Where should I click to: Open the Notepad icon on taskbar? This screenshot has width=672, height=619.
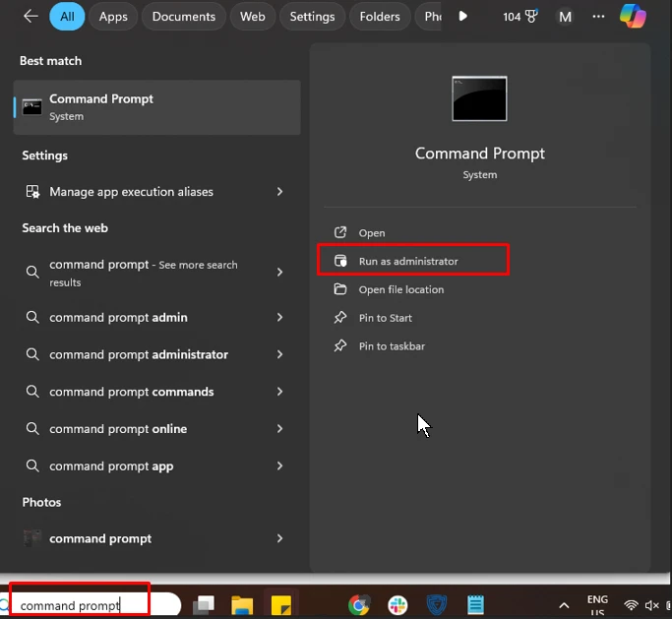(475, 605)
